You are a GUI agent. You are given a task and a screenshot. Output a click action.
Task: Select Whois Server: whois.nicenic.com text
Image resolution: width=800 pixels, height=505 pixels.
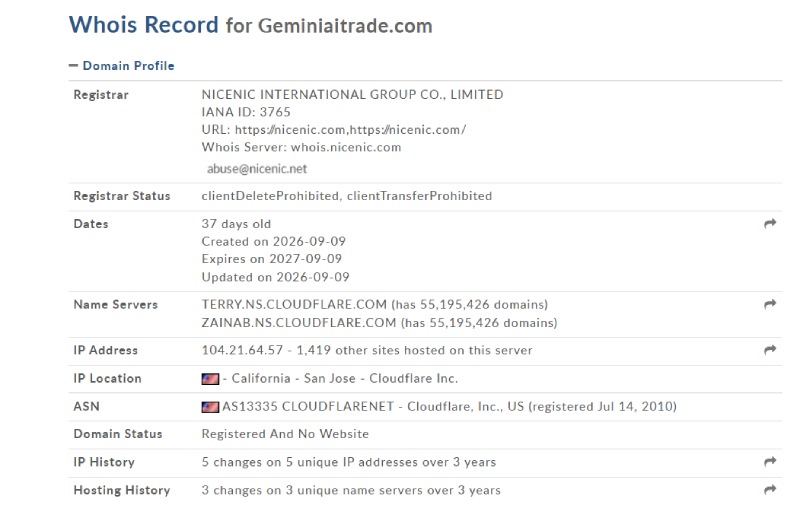pyautogui.click(x=302, y=147)
